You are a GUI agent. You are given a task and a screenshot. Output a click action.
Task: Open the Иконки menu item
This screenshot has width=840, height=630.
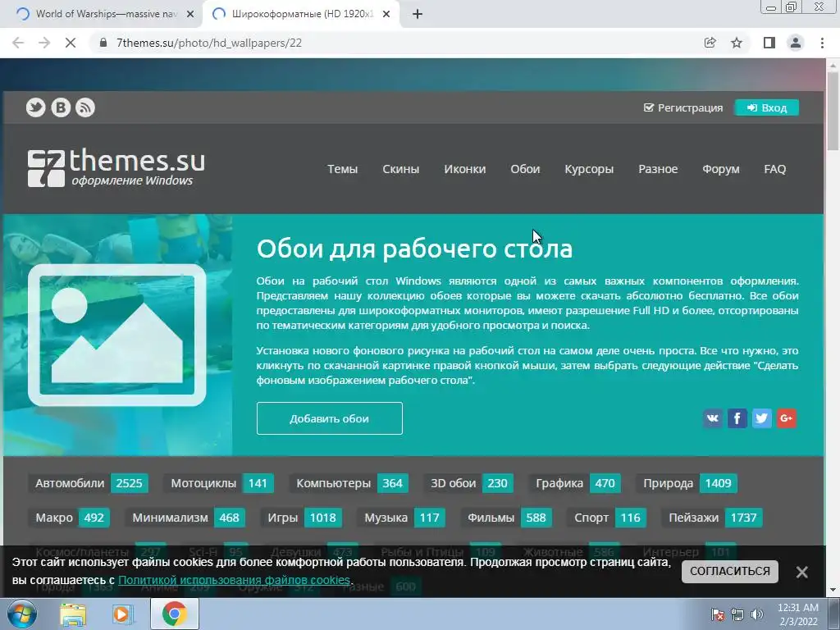(x=465, y=169)
